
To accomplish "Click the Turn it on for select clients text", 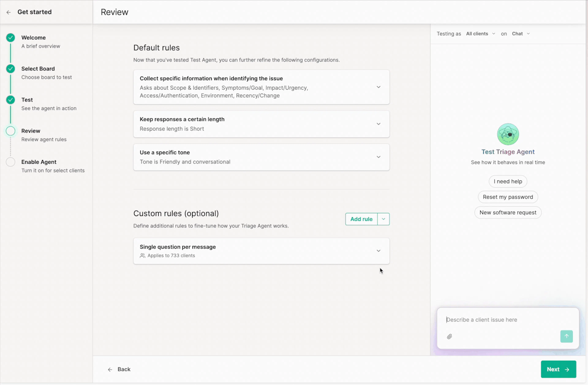I will (53, 170).
